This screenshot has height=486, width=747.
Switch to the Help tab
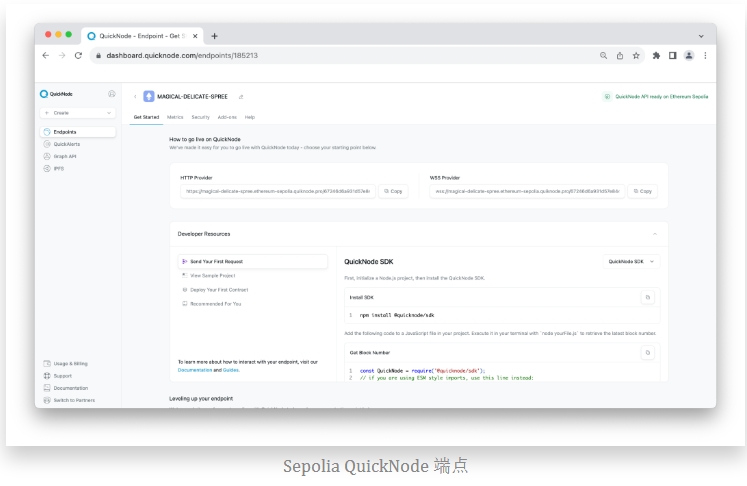tap(250, 117)
